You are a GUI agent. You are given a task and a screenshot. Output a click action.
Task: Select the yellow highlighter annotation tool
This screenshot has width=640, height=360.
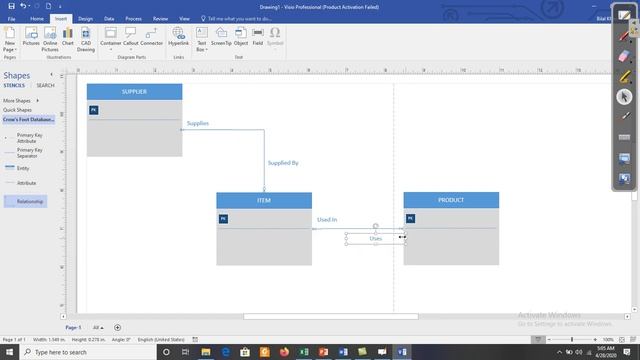point(624,76)
